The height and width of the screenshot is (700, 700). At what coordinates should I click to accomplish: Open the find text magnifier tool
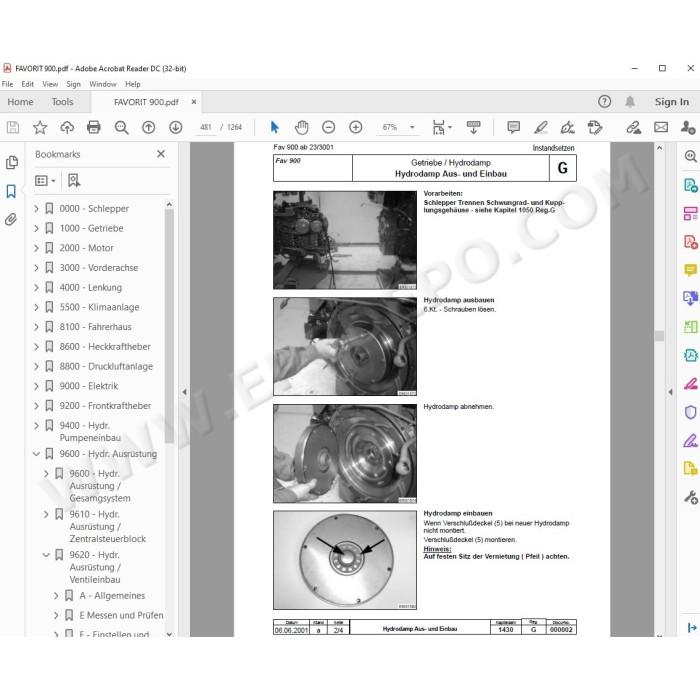[121, 127]
